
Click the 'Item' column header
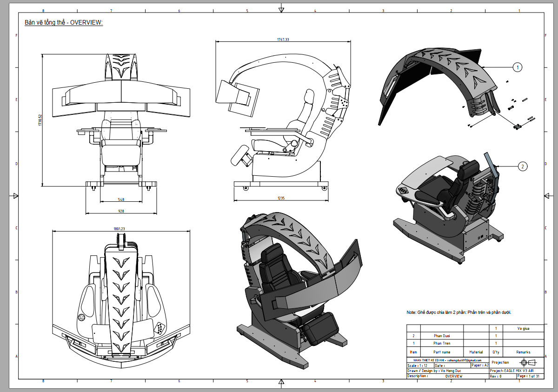click(x=413, y=352)
